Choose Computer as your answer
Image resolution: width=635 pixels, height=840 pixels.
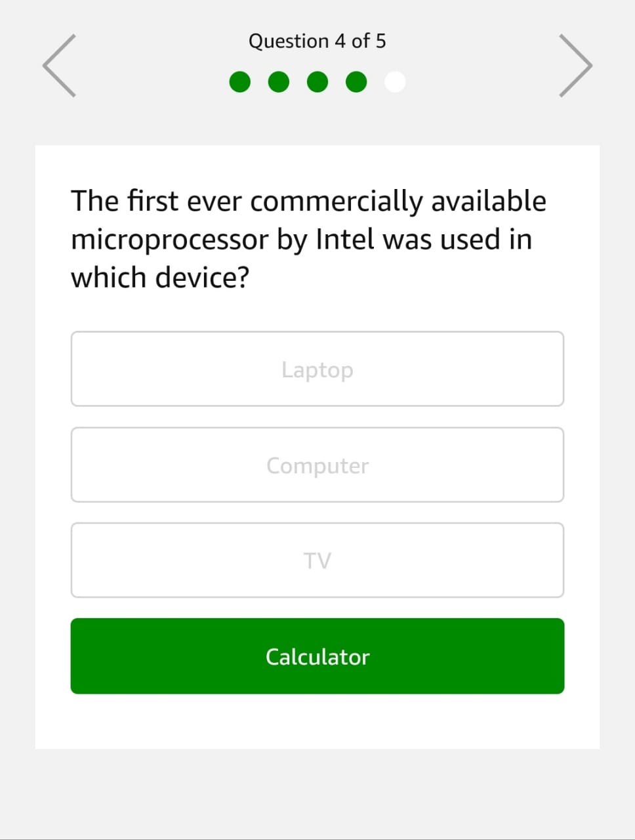coord(317,465)
